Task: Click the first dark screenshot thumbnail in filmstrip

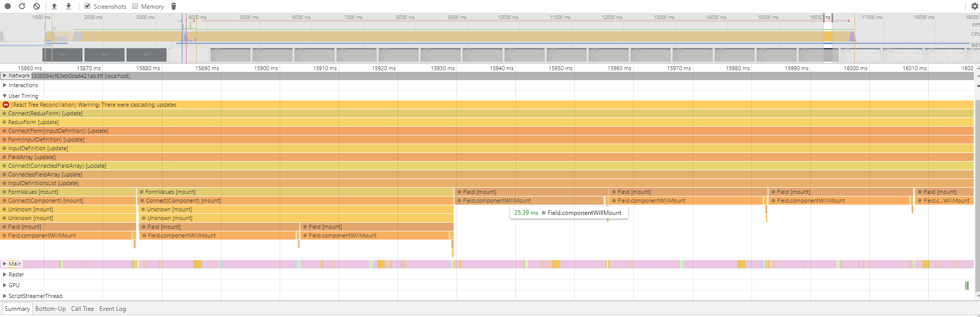Action: tap(62, 55)
